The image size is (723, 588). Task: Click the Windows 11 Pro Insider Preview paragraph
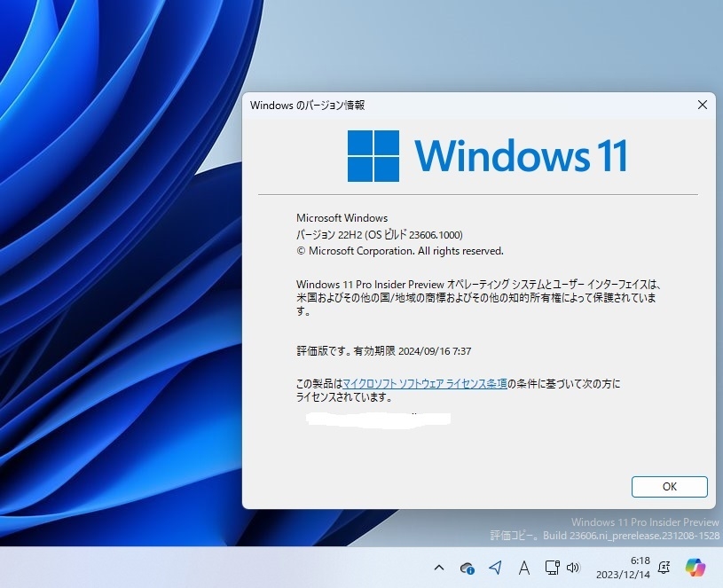click(480, 298)
